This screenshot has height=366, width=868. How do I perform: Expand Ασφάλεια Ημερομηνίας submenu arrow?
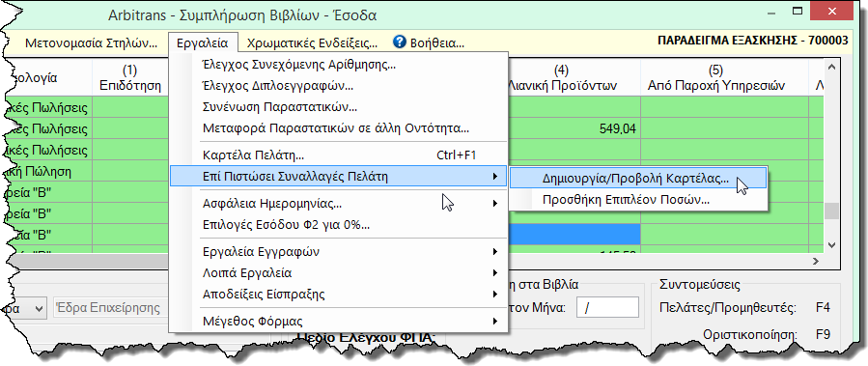pos(494,204)
